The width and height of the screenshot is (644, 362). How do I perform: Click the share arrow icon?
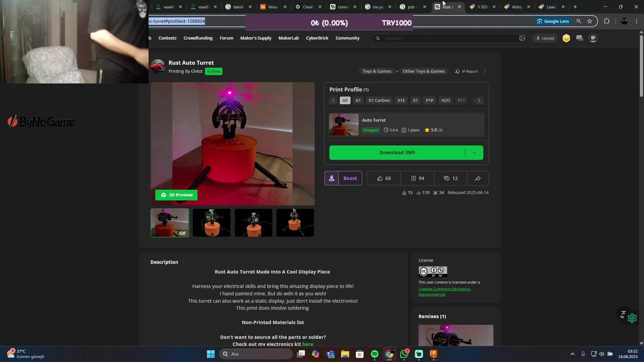click(478, 178)
